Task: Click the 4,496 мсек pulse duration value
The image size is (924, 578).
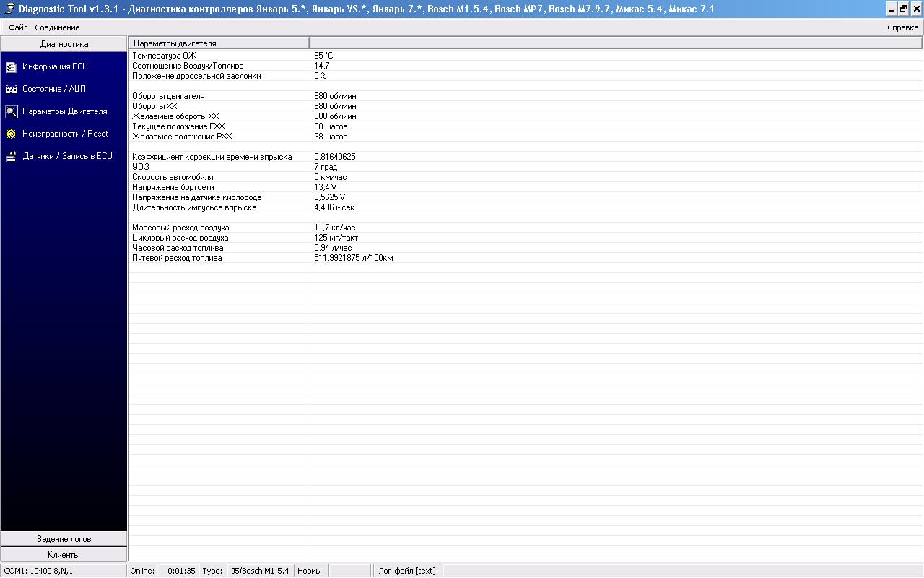Action: point(334,207)
